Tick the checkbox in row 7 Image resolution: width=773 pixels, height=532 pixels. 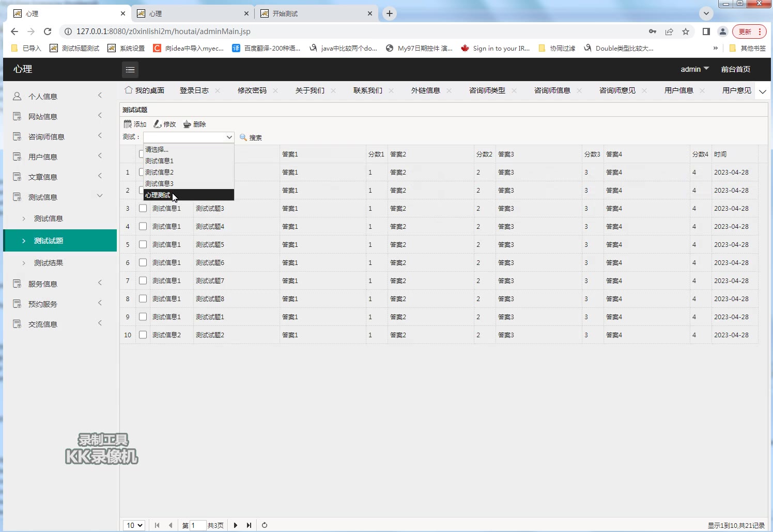(x=143, y=280)
